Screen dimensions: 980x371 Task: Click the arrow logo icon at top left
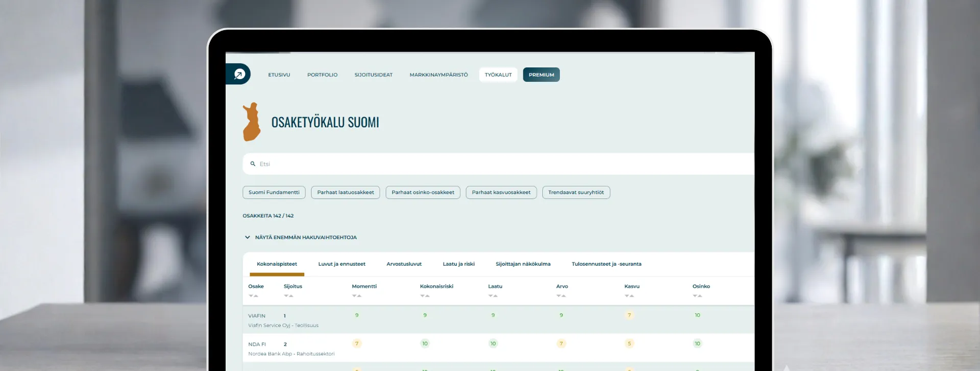[239, 75]
